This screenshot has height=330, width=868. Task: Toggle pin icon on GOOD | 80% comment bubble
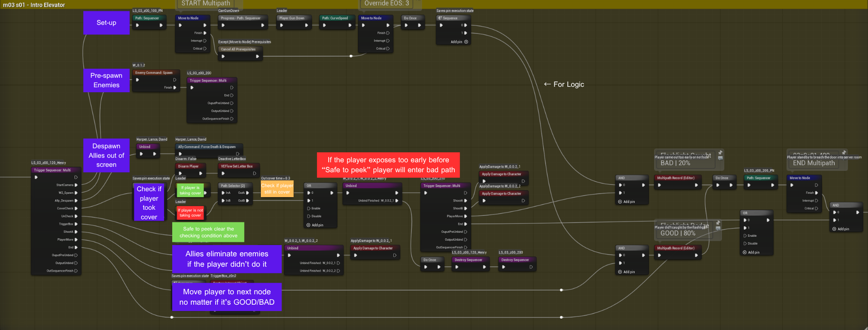click(718, 223)
